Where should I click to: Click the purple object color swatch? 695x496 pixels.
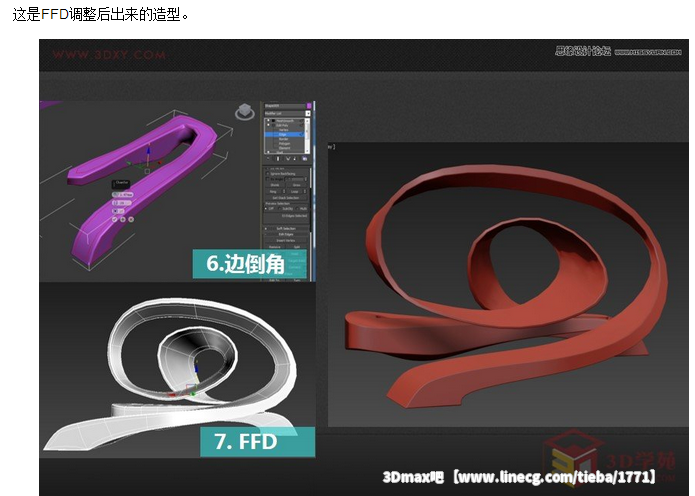(309, 105)
